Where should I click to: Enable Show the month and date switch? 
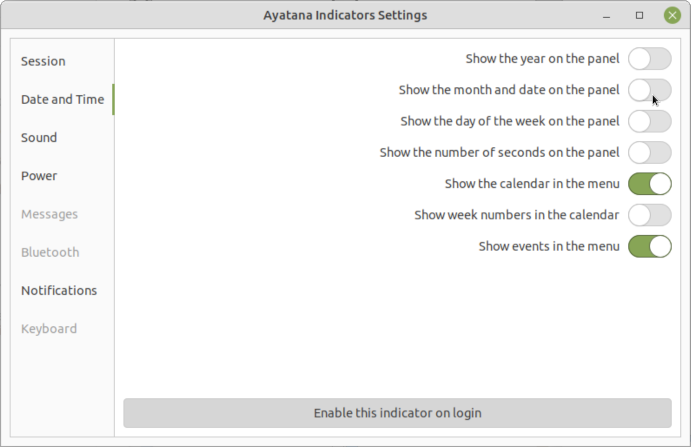(x=650, y=90)
